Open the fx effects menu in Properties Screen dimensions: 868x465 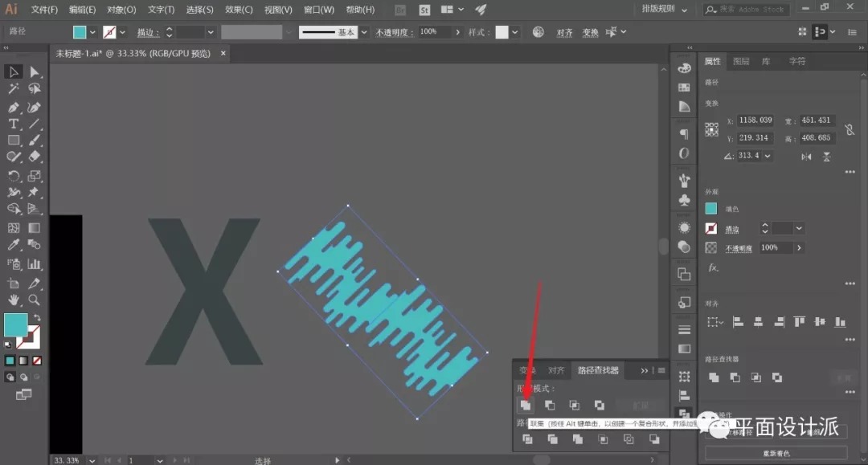(x=713, y=267)
